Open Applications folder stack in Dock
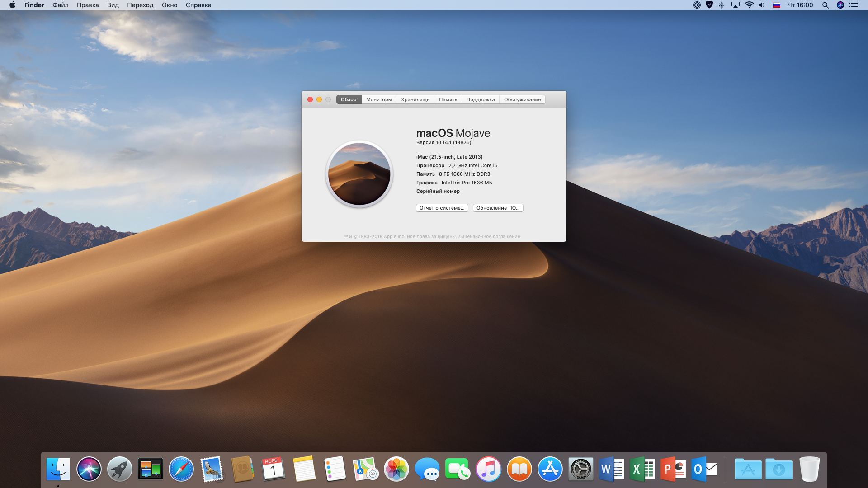The image size is (868, 488). (x=748, y=469)
